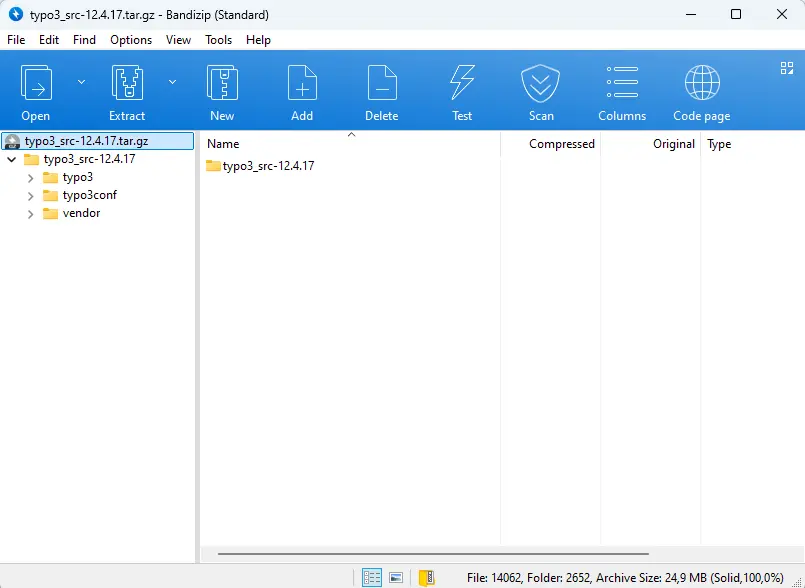The height and width of the screenshot is (588, 805).
Task: Use the Add files icon
Action: (302, 90)
